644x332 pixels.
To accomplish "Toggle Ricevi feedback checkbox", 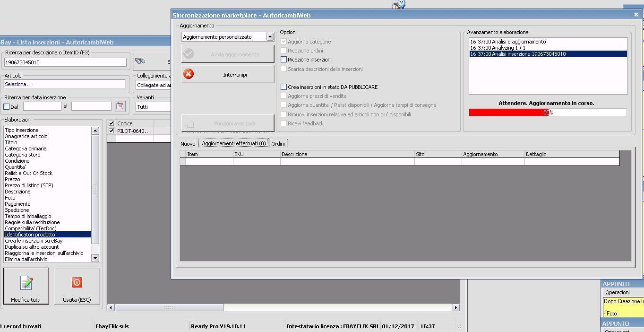I will coord(283,123).
